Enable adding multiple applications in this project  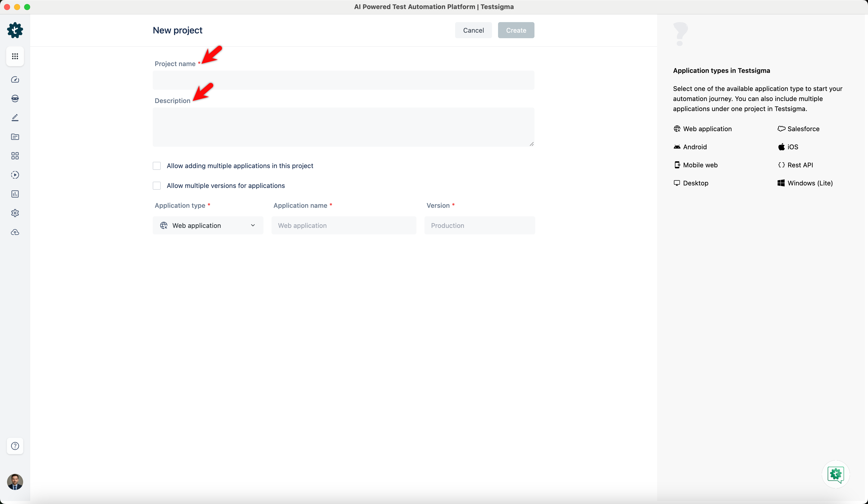[x=156, y=165]
